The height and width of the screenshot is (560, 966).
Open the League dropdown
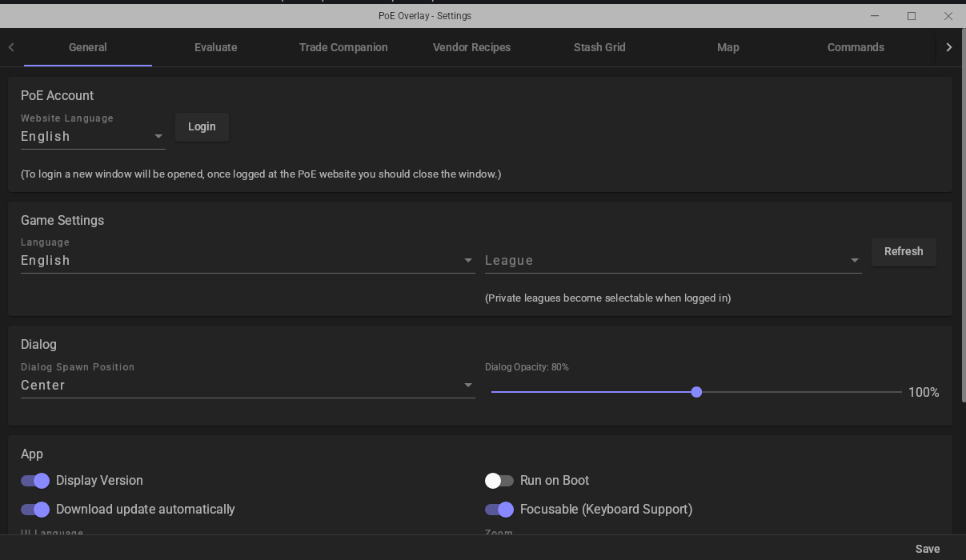pyautogui.click(x=673, y=260)
